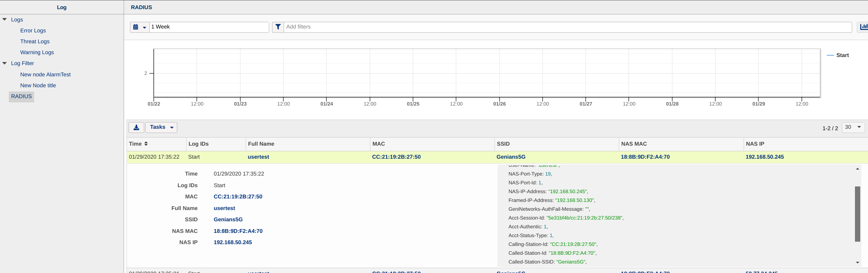Click the scroll down arrow in detail panel
Viewport: 868px width, 273px height.
(857, 262)
